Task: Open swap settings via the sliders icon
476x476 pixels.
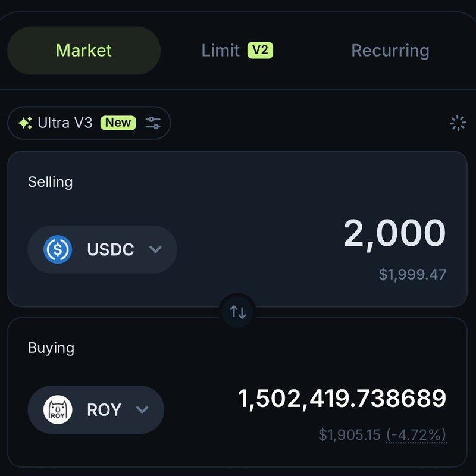Action: click(154, 123)
